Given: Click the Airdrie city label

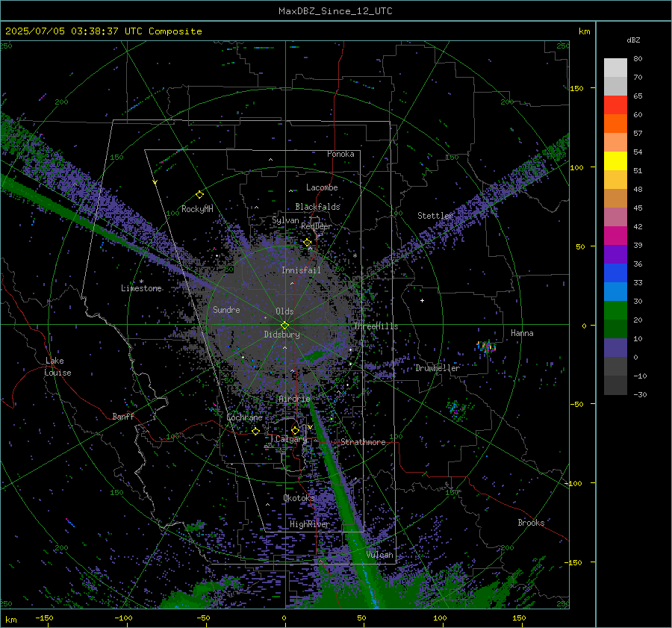Looking at the screenshot, I should 294,399.
